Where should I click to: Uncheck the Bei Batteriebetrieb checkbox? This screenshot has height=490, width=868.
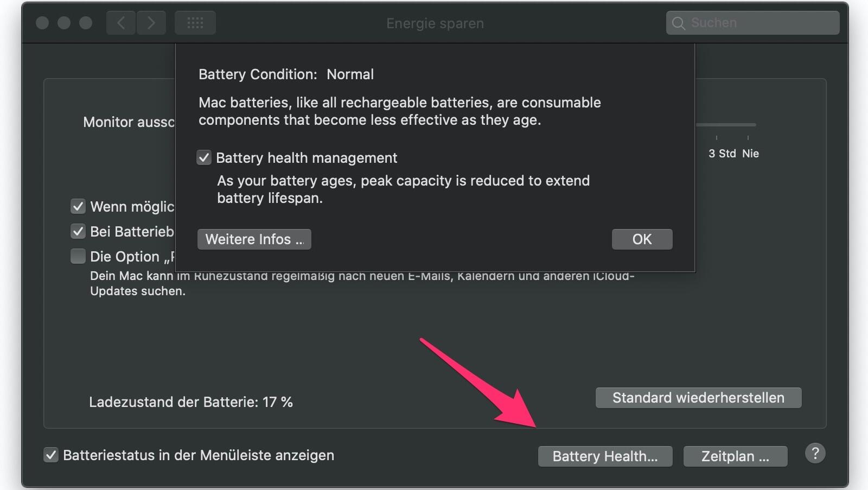pyautogui.click(x=78, y=232)
